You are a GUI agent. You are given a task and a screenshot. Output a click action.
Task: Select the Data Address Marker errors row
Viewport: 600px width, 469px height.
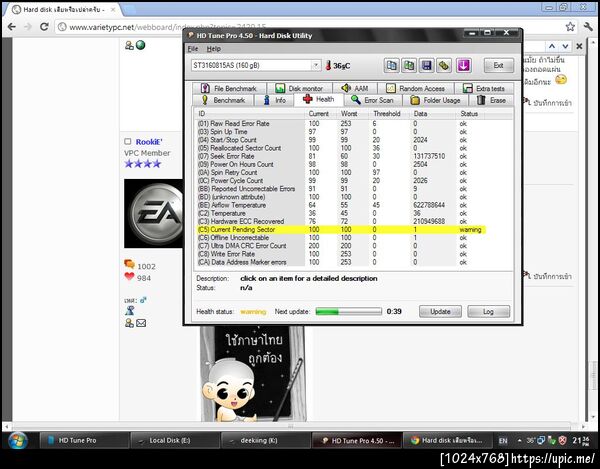[x=341, y=262]
